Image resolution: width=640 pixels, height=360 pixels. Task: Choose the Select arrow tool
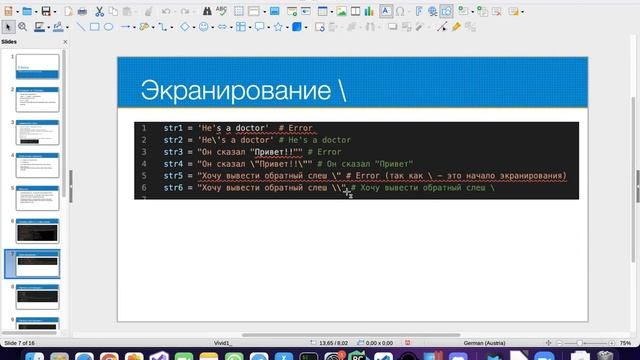8,27
